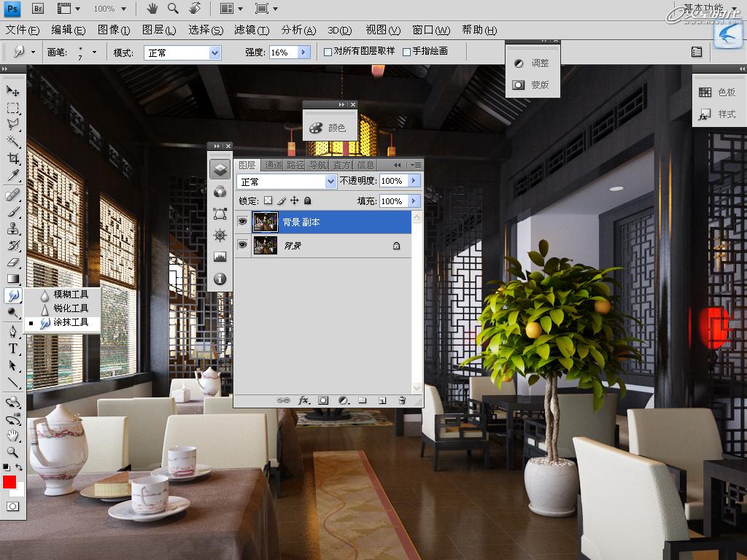This screenshot has width=747, height=560.
Task: Add a layer mask
Action: click(323, 400)
